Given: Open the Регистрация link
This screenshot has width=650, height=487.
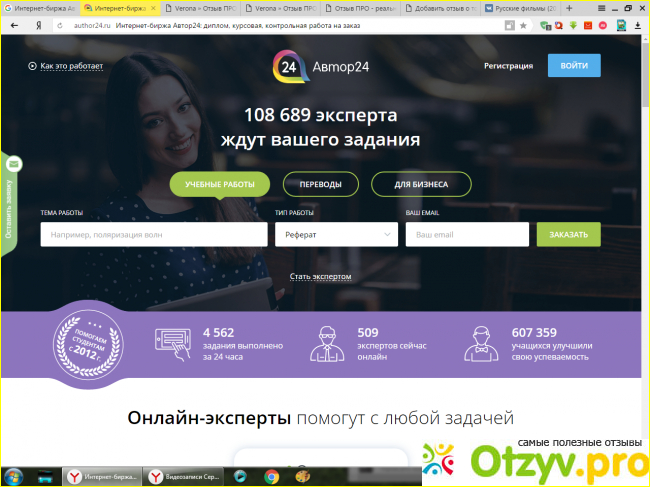Looking at the screenshot, I should (x=508, y=66).
